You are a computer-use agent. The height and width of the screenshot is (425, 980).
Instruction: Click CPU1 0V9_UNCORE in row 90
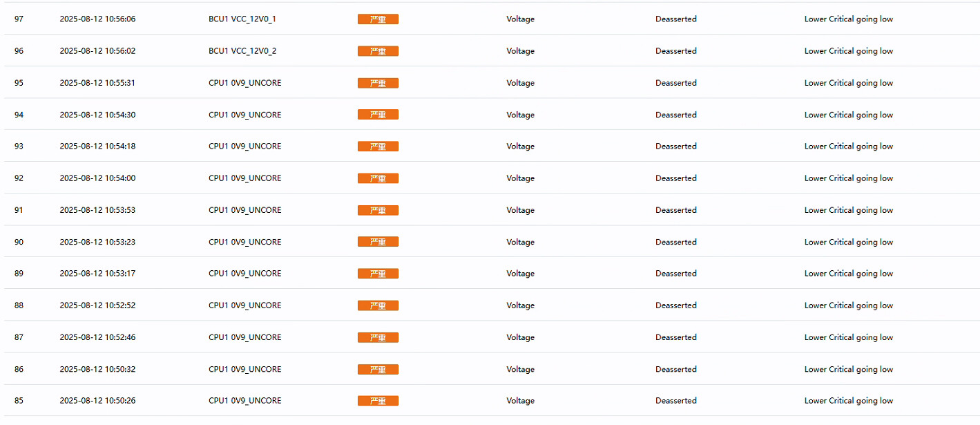pos(244,242)
